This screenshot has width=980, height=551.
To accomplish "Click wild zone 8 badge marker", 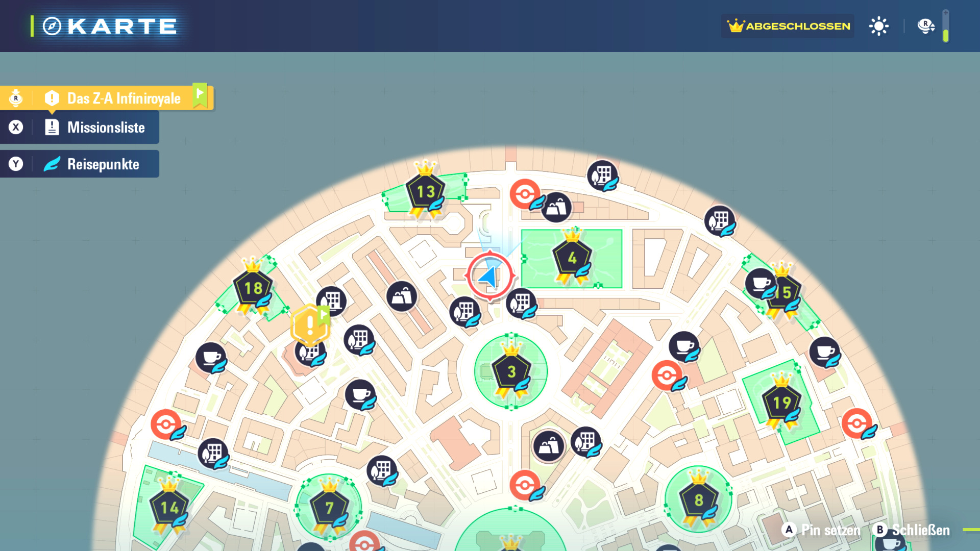I will coord(698,500).
